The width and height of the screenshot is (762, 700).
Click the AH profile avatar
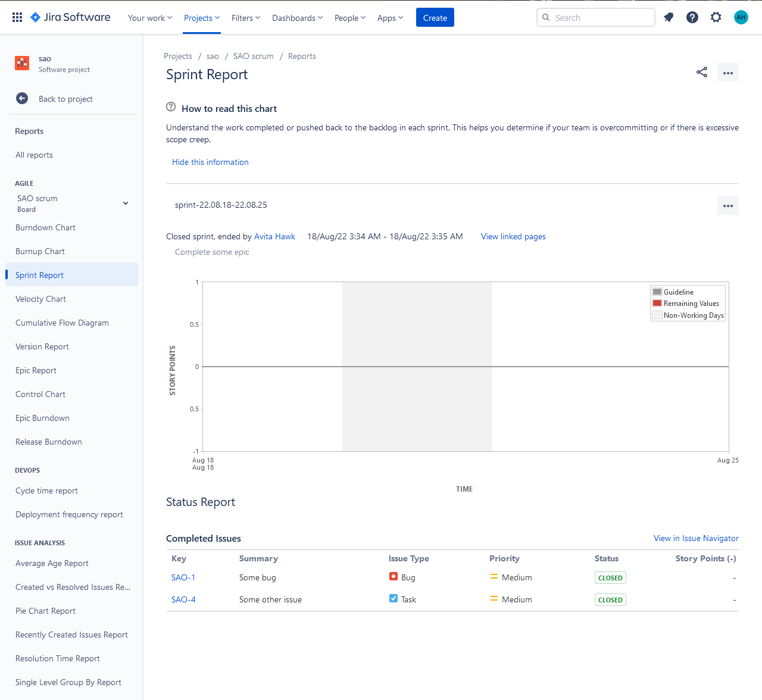(741, 17)
